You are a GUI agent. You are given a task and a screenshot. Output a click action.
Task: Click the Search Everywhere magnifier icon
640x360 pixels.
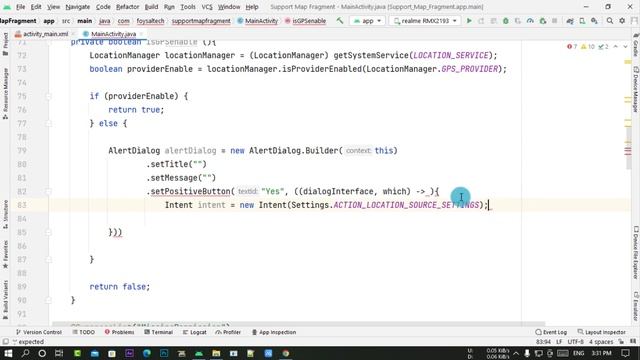pos(610,20)
